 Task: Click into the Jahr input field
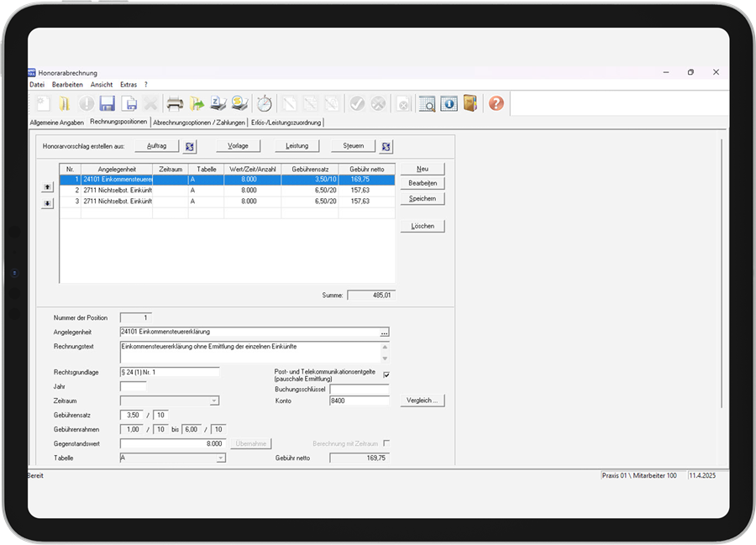[x=133, y=386]
